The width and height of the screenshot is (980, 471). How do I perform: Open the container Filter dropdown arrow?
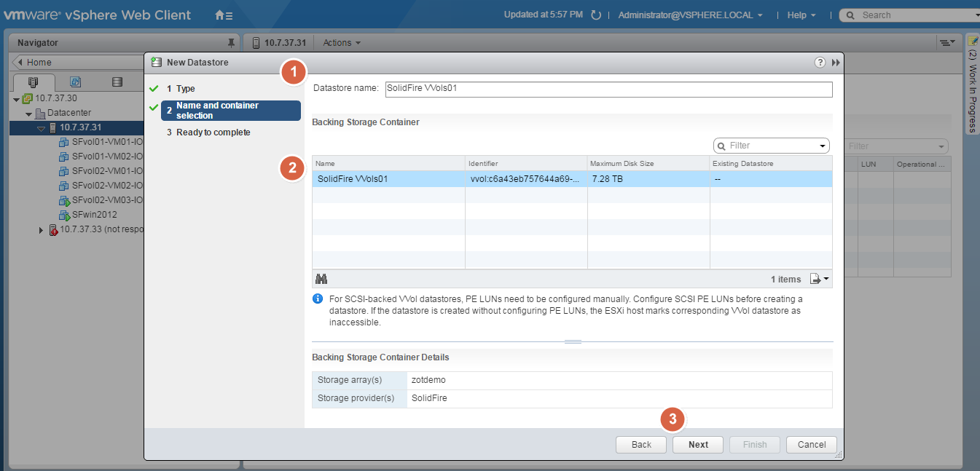[823, 146]
